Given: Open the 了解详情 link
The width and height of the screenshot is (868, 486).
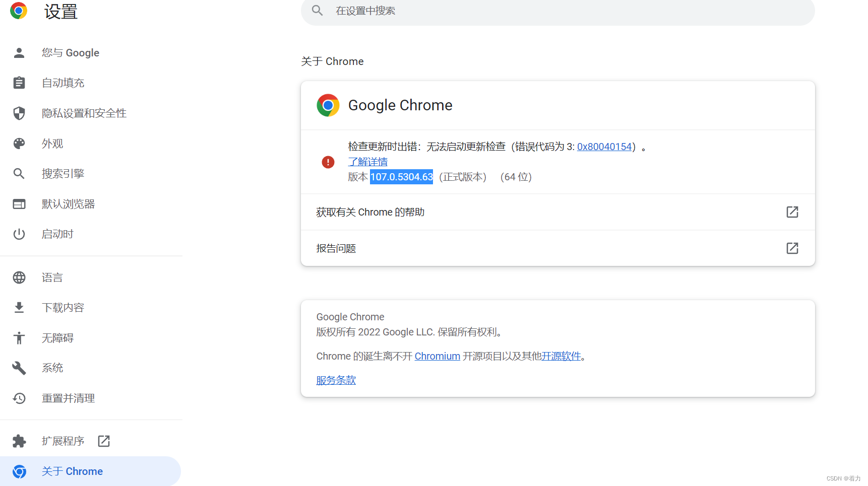Looking at the screenshot, I should pos(367,161).
